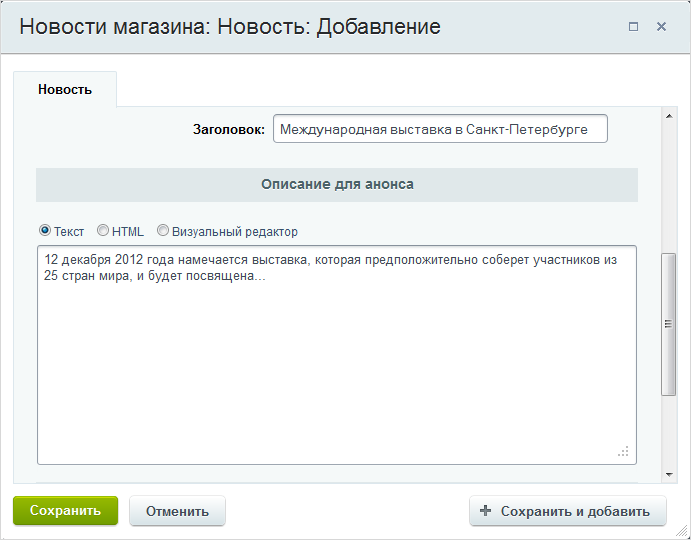Click the textarea resize grip
Image resolution: width=691 pixels, height=540 pixels.
623,451
